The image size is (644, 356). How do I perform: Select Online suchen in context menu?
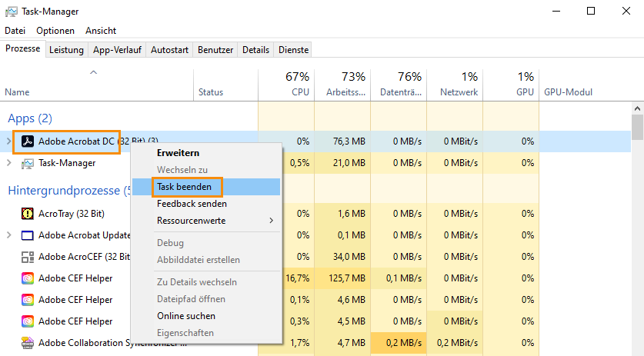(186, 316)
